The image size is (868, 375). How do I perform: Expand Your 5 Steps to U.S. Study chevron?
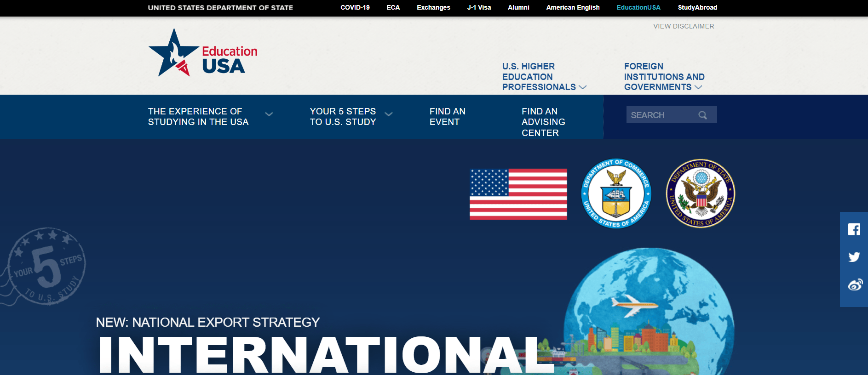click(389, 114)
